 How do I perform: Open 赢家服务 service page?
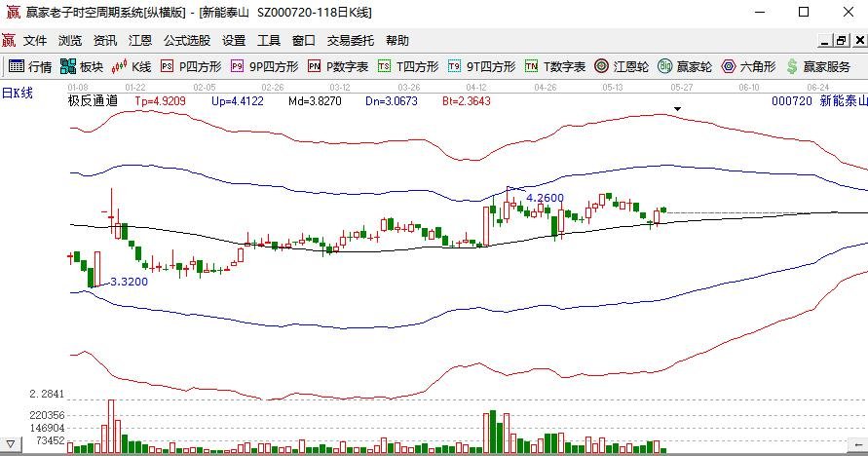(818, 67)
